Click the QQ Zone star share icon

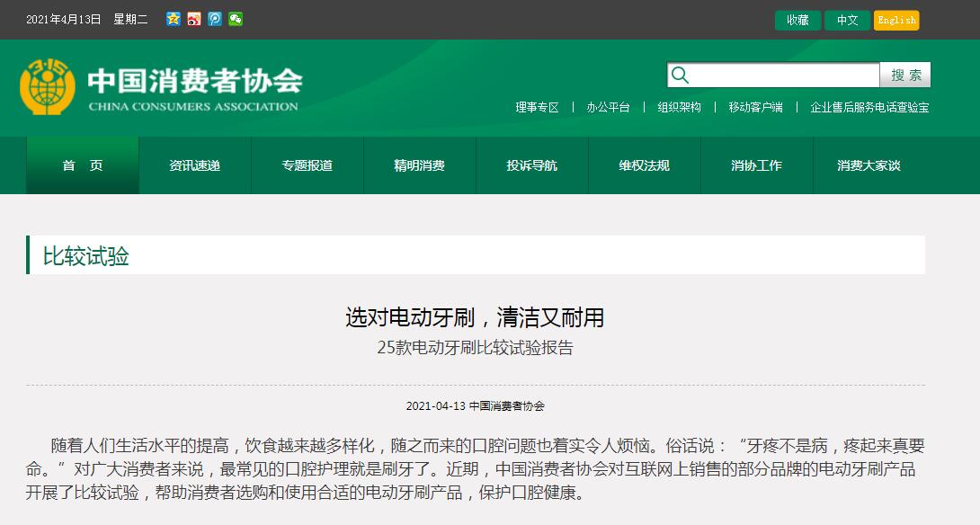coord(174,20)
